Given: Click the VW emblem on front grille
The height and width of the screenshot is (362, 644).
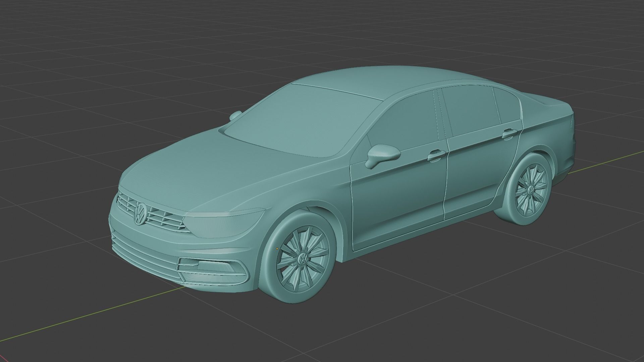Looking at the screenshot, I should click(x=140, y=214).
